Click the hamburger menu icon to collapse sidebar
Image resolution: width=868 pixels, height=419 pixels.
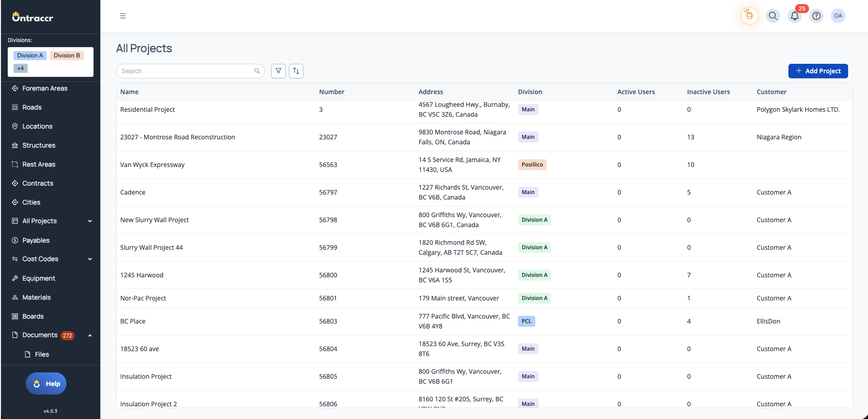pyautogui.click(x=123, y=16)
